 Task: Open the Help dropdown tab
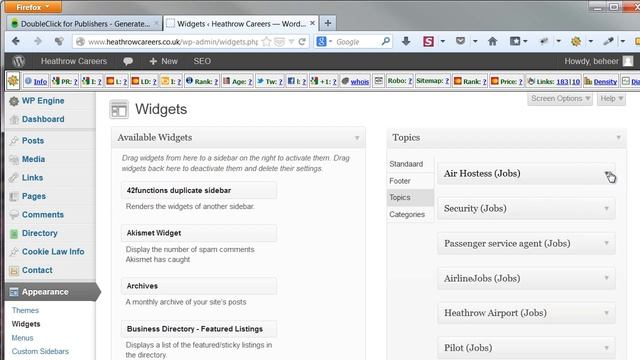(x=611, y=99)
